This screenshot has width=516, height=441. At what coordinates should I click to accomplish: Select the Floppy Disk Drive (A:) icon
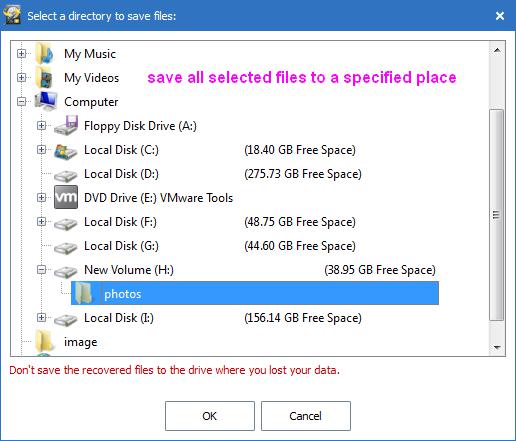[x=66, y=126]
